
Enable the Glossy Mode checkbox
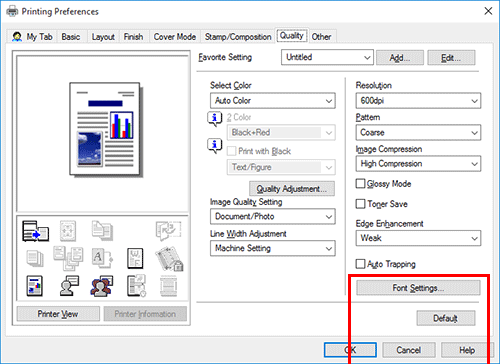coord(360,184)
